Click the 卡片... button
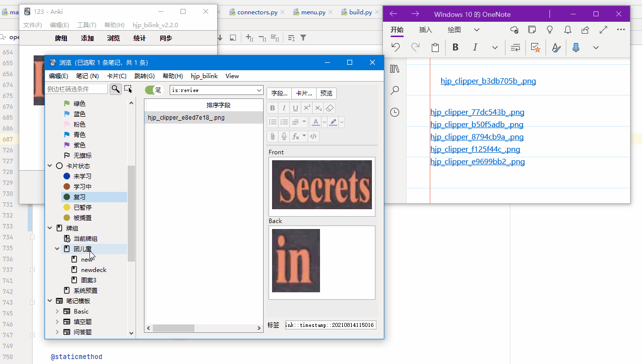This screenshot has height=364, width=642. 304,93
